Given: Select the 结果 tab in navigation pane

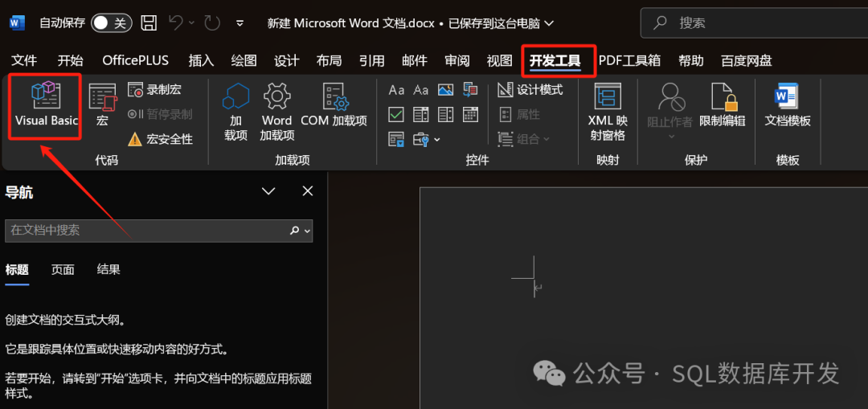Looking at the screenshot, I should (x=108, y=270).
